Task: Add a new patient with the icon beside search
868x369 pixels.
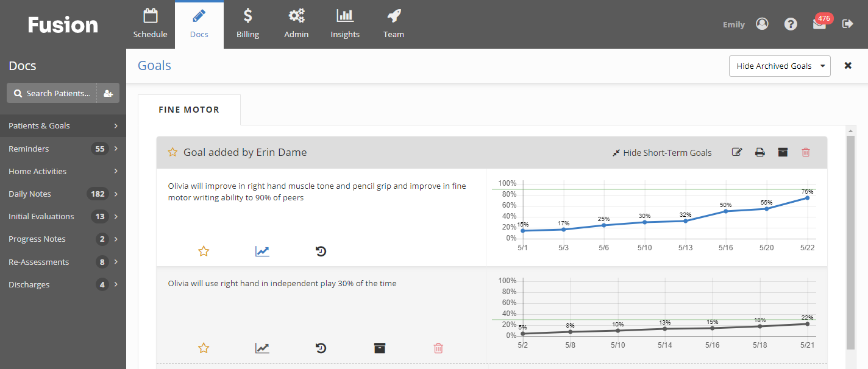Action: point(108,93)
